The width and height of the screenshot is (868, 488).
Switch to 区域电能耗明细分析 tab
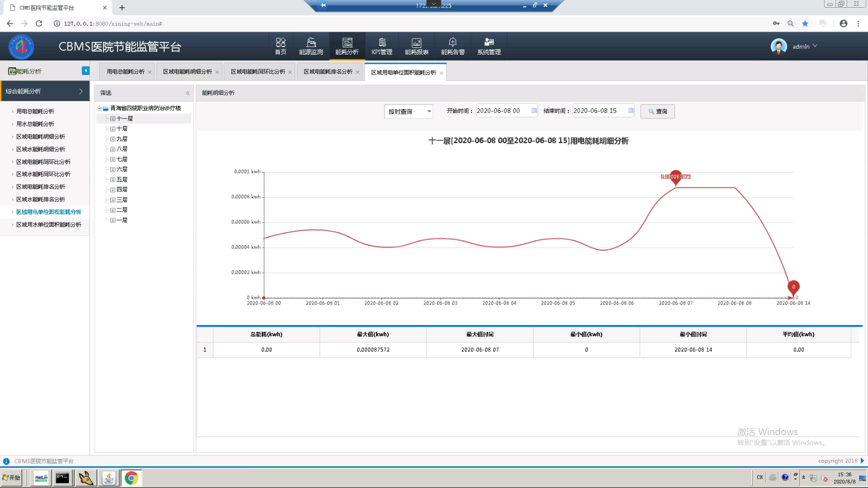pyautogui.click(x=187, y=72)
